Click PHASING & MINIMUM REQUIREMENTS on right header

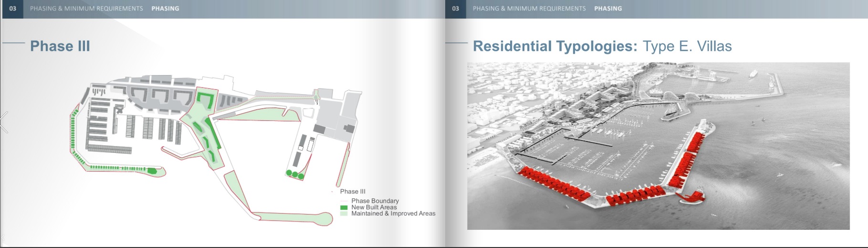point(529,9)
